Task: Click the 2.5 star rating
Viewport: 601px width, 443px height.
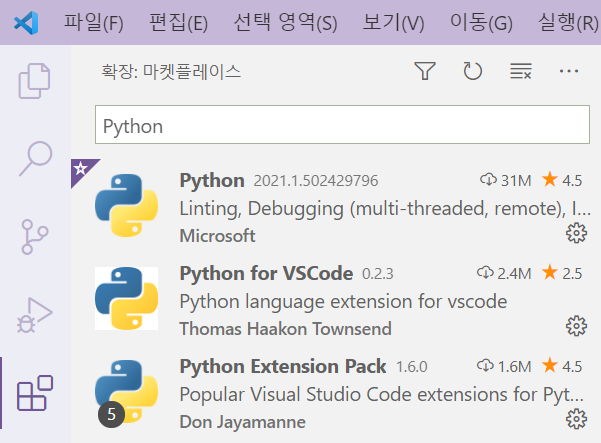Action: (562, 273)
